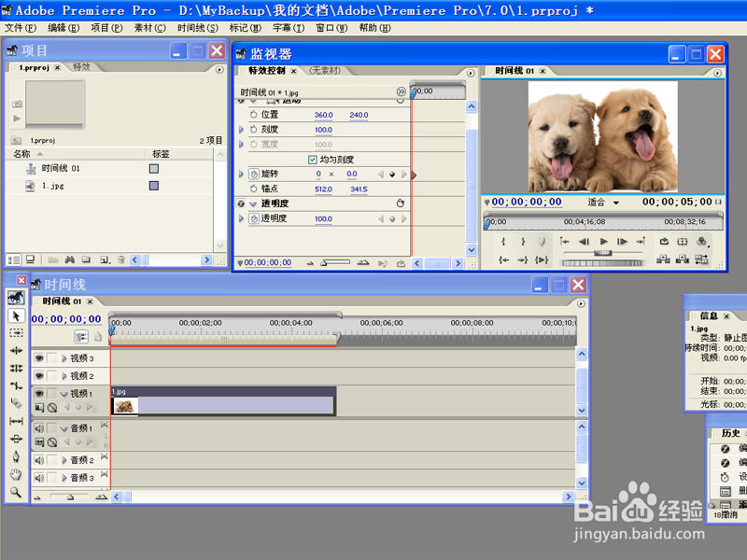This screenshot has height=560, width=747.
Task: Edit Position X value 360.0
Action: coord(323,115)
